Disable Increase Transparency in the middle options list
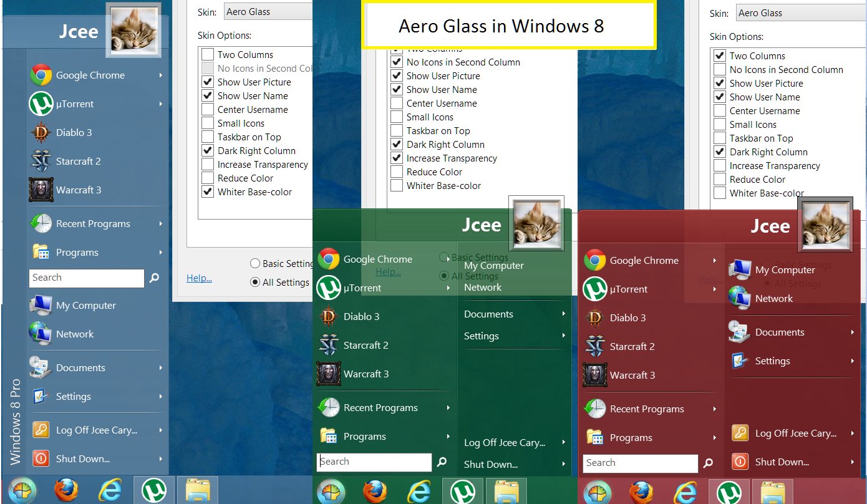The height and width of the screenshot is (504, 867). [397, 158]
